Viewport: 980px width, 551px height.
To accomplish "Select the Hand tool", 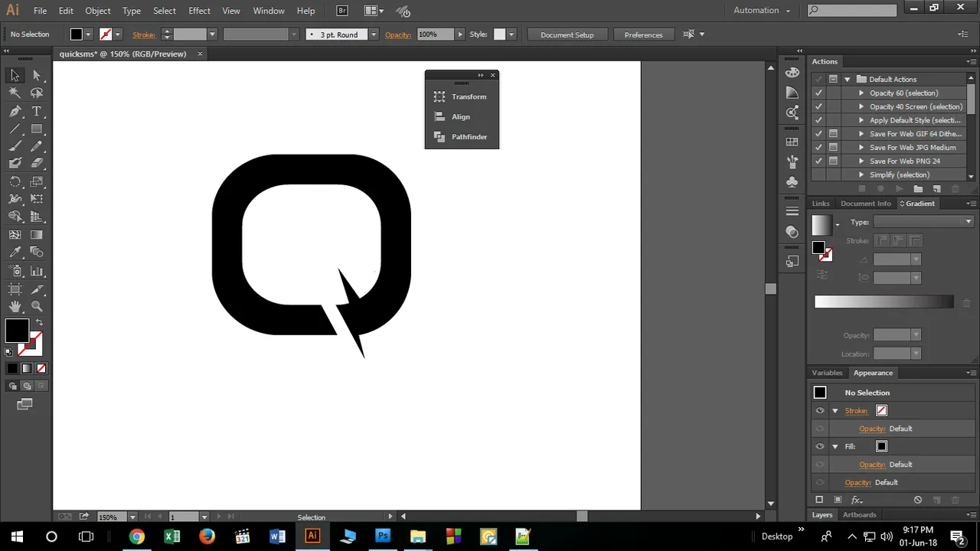I will tap(15, 306).
